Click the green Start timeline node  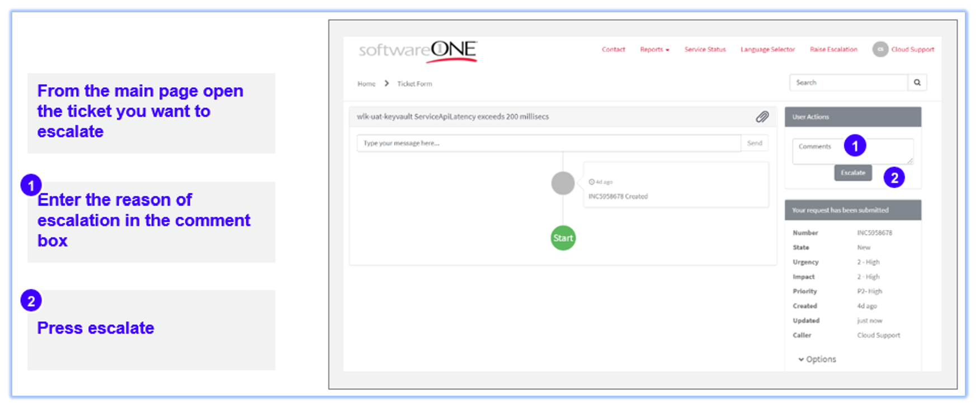pyautogui.click(x=563, y=238)
